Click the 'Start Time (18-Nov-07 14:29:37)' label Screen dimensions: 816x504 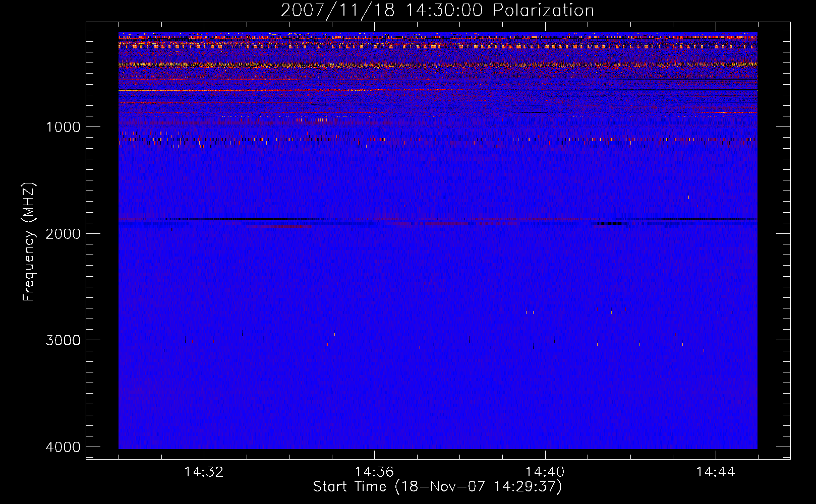pos(437,487)
